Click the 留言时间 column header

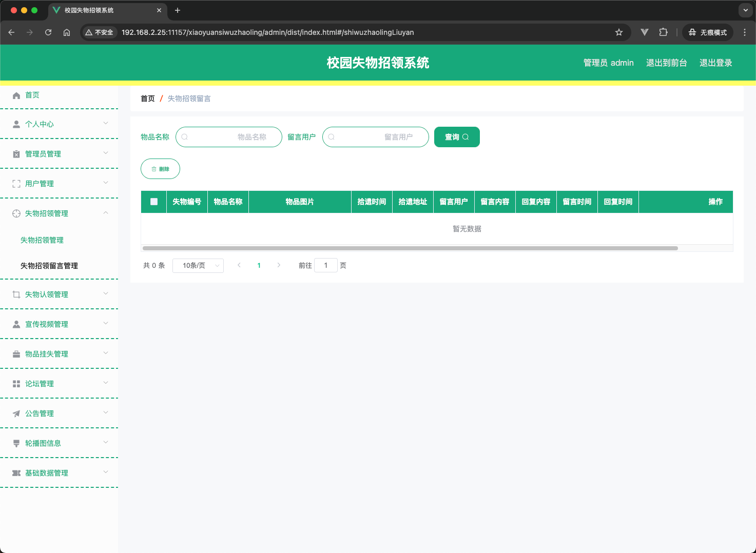point(577,202)
